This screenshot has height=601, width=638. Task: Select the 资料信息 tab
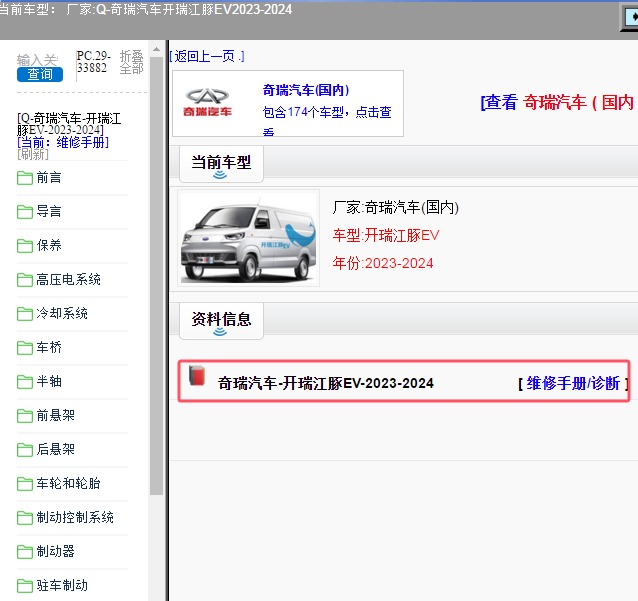(221, 321)
